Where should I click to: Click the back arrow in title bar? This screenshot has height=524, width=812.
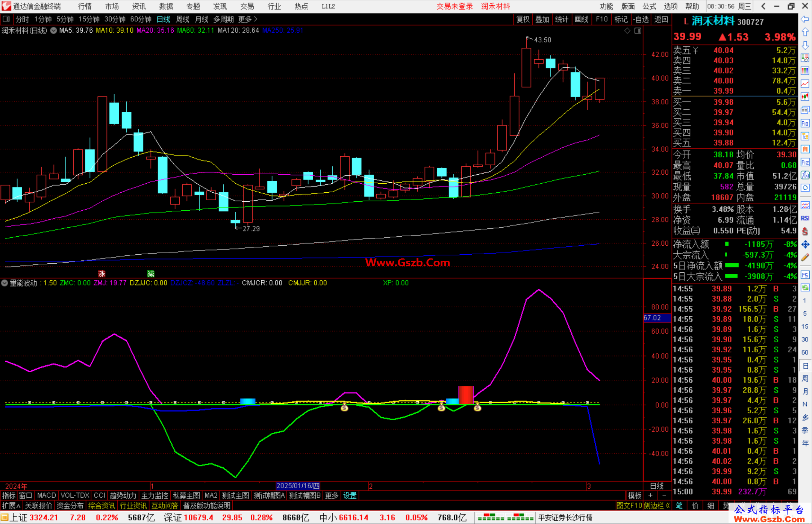pos(763,6)
